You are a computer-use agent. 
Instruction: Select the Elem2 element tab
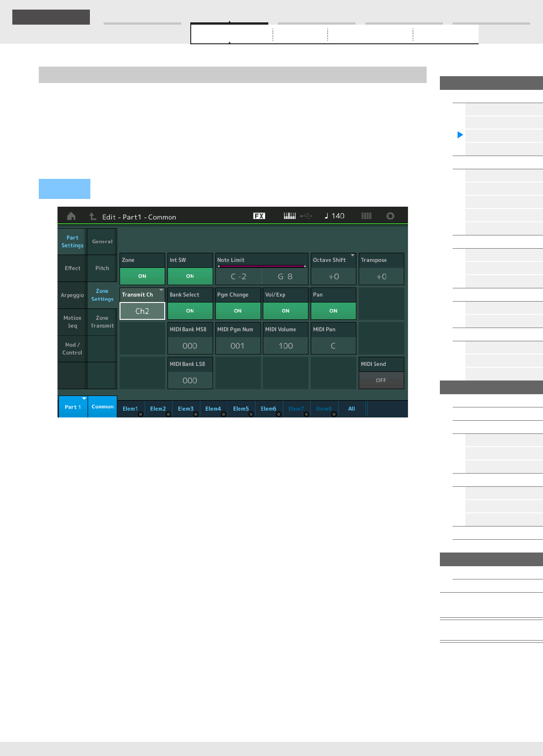point(158,409)
